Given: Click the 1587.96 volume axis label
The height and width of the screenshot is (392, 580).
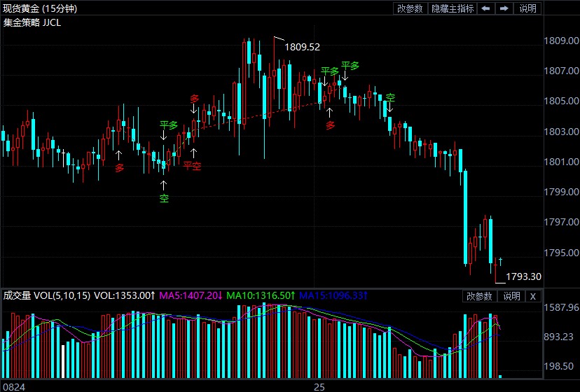Looking at the screenshot, I should coord(561,307).
